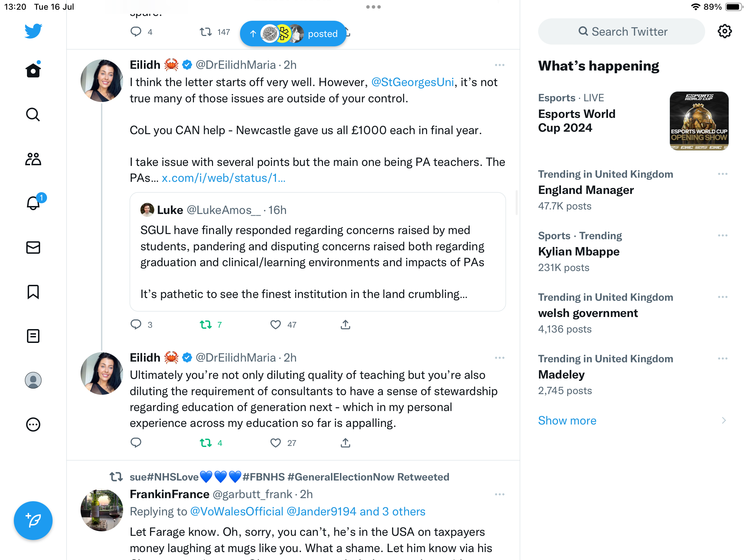Expand Show more trends chevron
This screenshot has height=560, width=747.
click(x=723, y=420)
